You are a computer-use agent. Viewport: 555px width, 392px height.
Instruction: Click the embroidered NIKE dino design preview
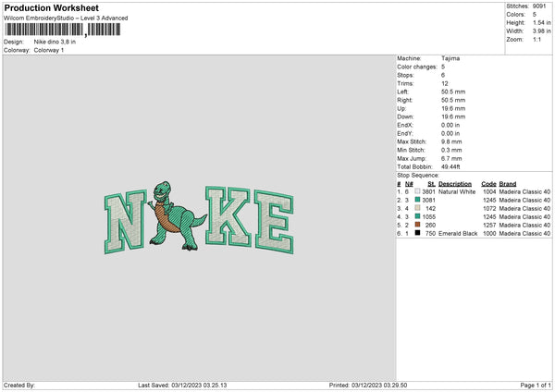click(x=199, y=218)
